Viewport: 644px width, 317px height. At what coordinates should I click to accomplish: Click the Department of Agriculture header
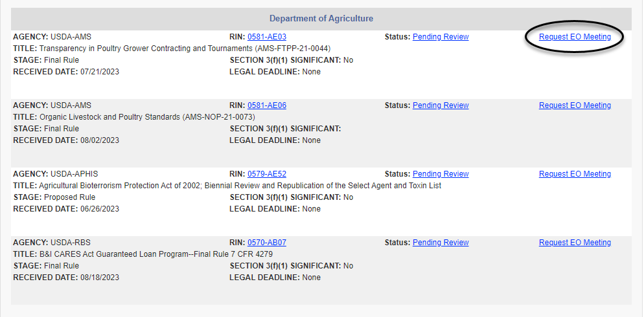(x=321, y=19)
